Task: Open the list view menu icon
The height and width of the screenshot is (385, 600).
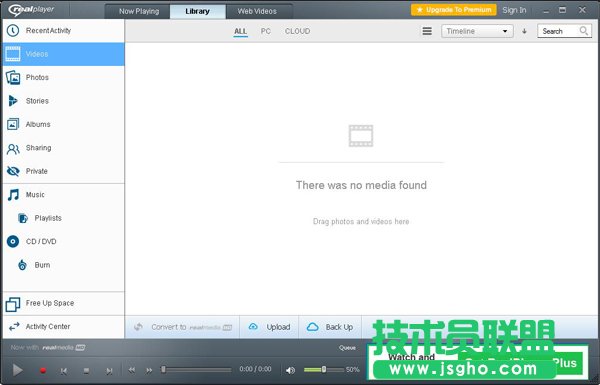Action: [427, 31]
